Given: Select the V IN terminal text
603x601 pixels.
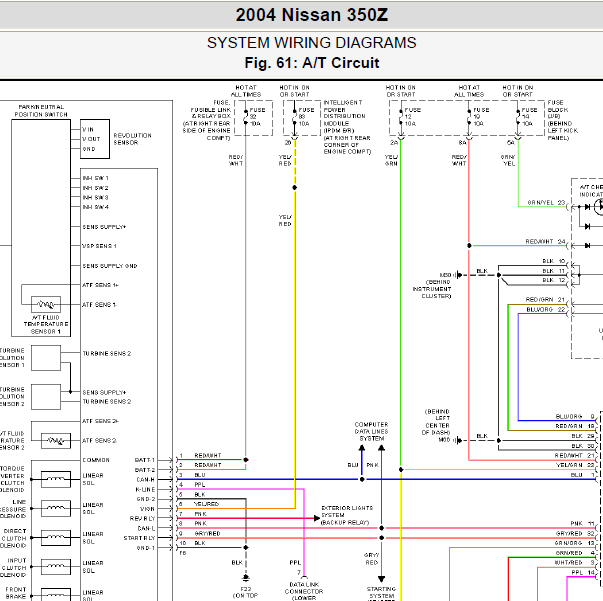Looking at the screenshot, I should [x=88, y=129].
